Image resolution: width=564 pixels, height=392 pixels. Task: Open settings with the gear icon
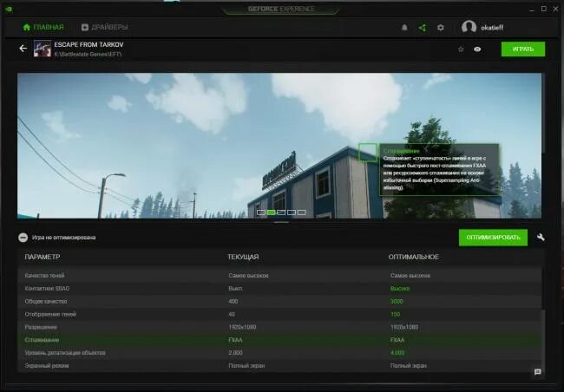coord(441,28)
